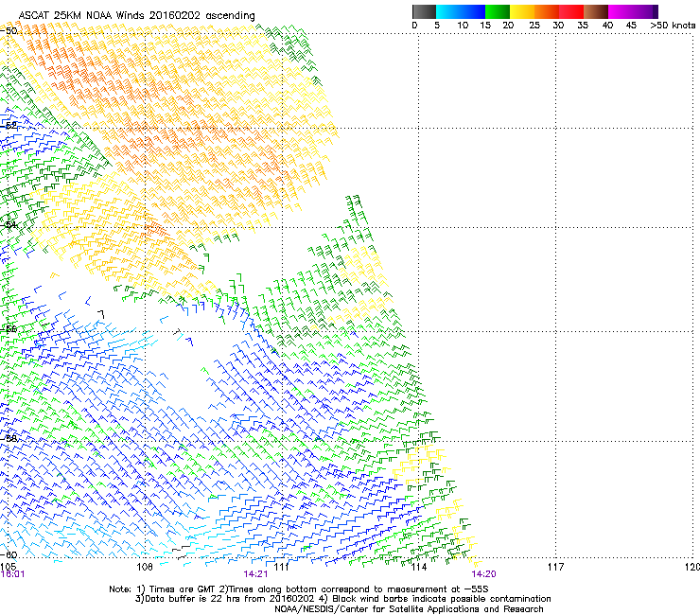This screenshot has width=700, height=615.
Task: Select the brown 35-40 knots legend segment
Action: (596, 11)
